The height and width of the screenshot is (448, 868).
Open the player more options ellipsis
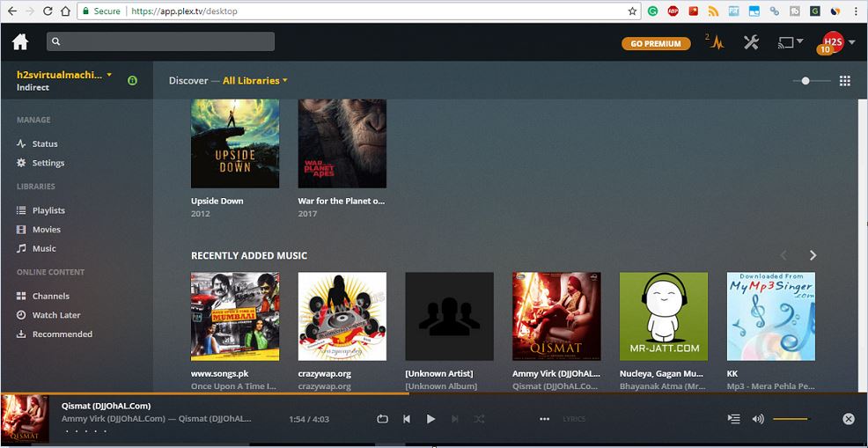click(x=545, y=419)
